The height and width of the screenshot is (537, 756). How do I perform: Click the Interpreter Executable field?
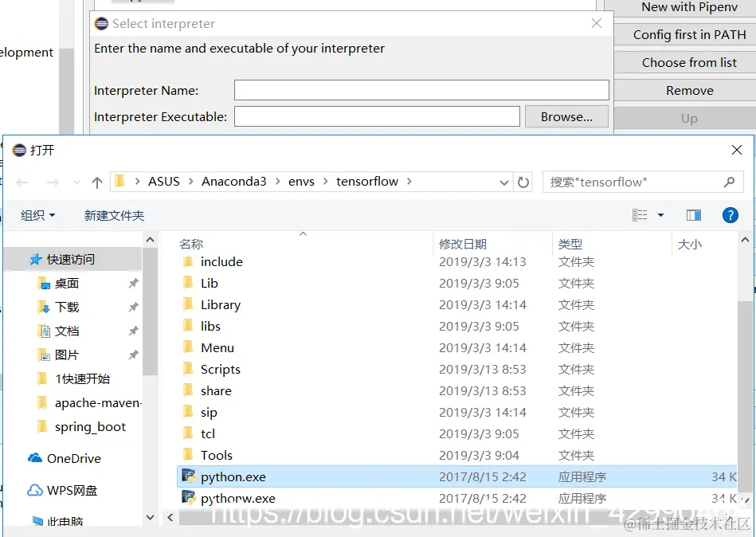[377, 116]
